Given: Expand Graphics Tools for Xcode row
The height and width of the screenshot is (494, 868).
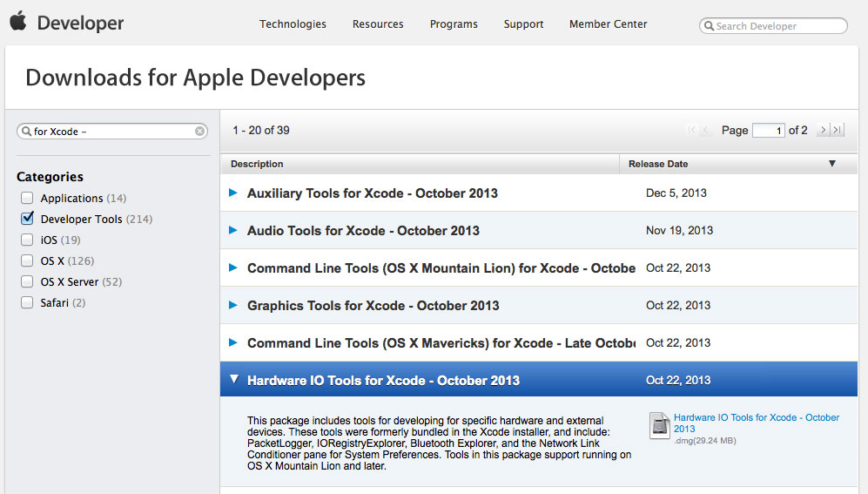Looking at the screenshot, I should 233,305.
